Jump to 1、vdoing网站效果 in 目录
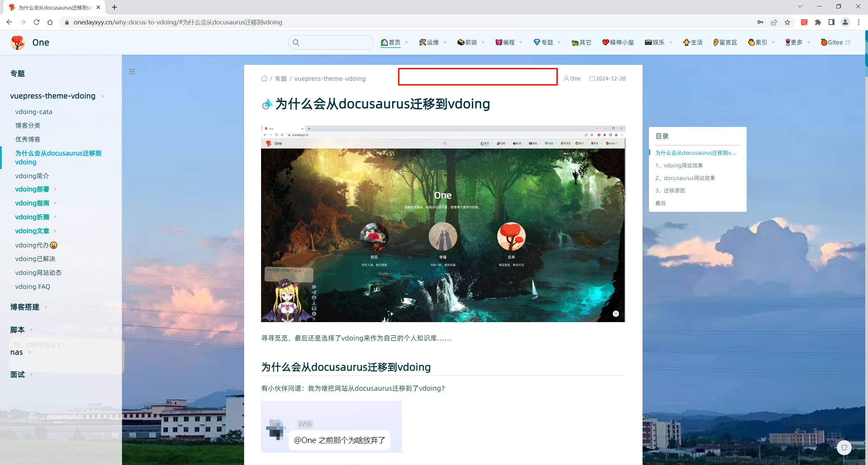Image resolution: width=868 pixels, height=465 pixels. pos(679,165)
